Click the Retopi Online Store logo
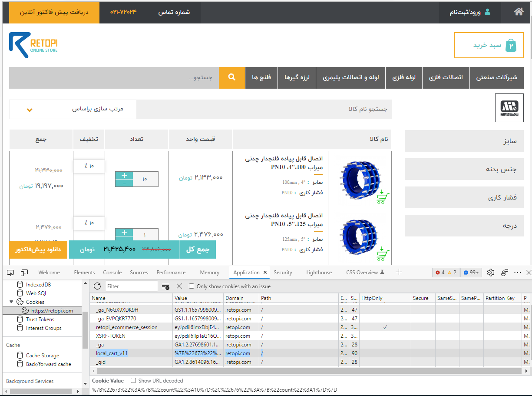 33,46
